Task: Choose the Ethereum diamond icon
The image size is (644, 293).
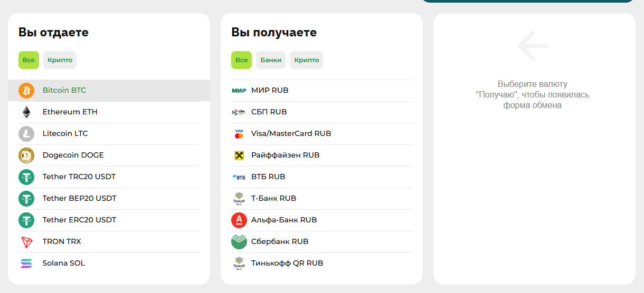Action: 26,112
